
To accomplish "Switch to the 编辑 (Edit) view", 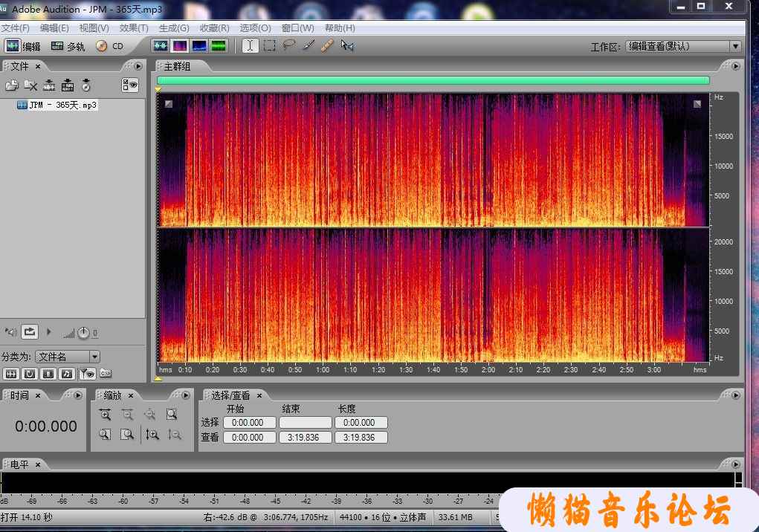I will pos(23,46).
